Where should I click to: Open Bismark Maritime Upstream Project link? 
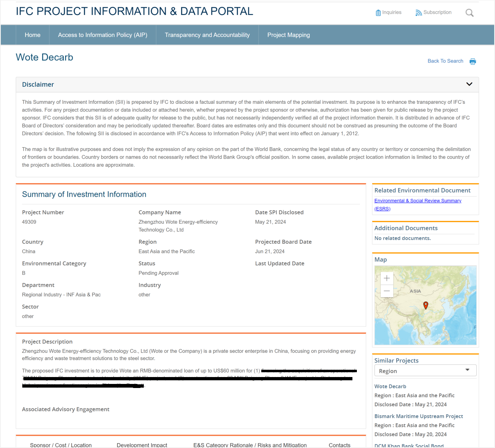(418, 416)
